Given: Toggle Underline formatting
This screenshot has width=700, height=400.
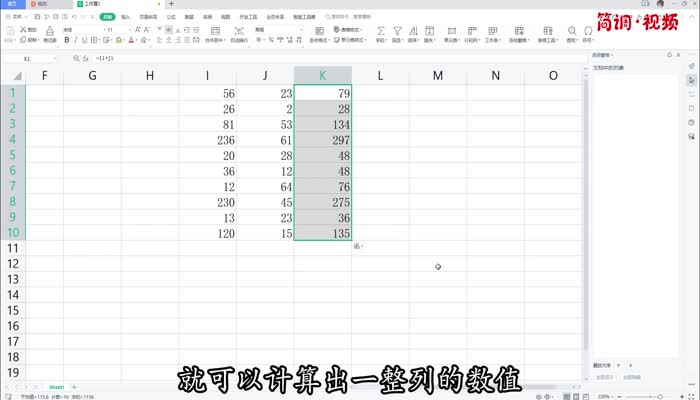Looking at the screenshot, I should pyautogui.click(x=83, y=41).
